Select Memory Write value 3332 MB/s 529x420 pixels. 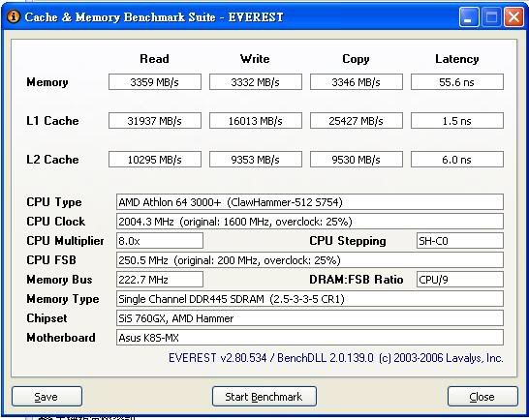tap(256, 82)
